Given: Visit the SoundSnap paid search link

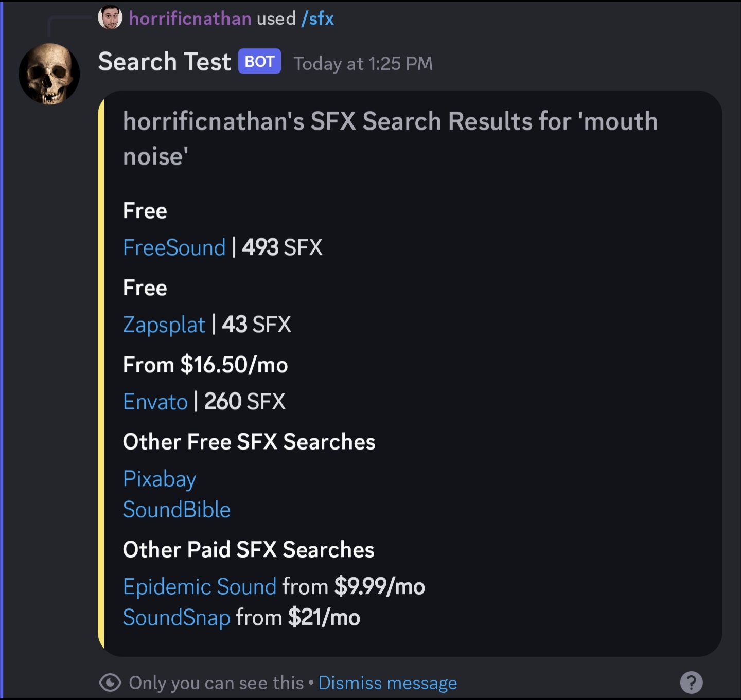Looking at the screenshot, I should tap(177, 618).
